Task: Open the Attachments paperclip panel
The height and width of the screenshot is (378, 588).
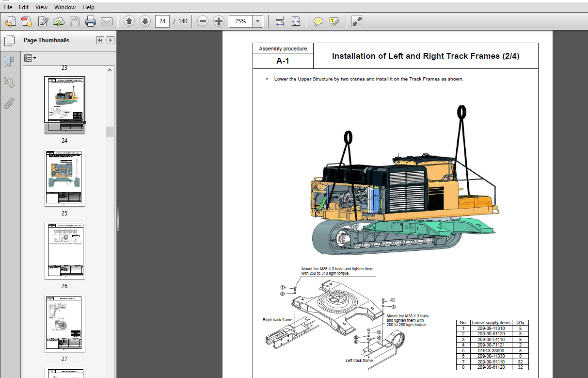Action: [9, 103]
